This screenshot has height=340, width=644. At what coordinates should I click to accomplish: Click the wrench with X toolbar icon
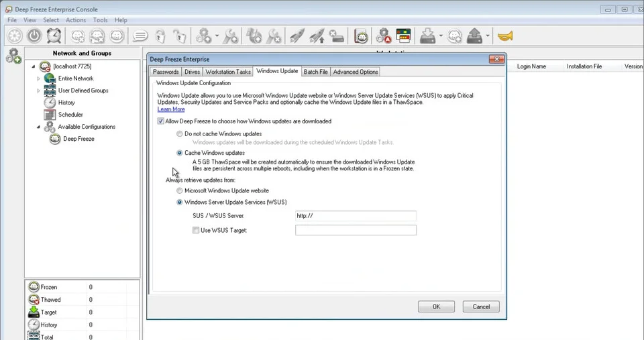pos(274,36)
